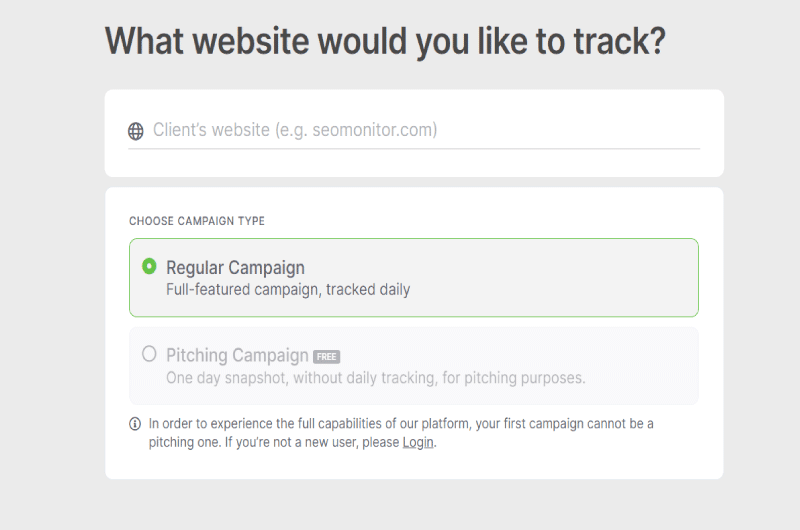Click the 'Regular Campaign' title text
The image size is (800, 530).
(235, 268)
